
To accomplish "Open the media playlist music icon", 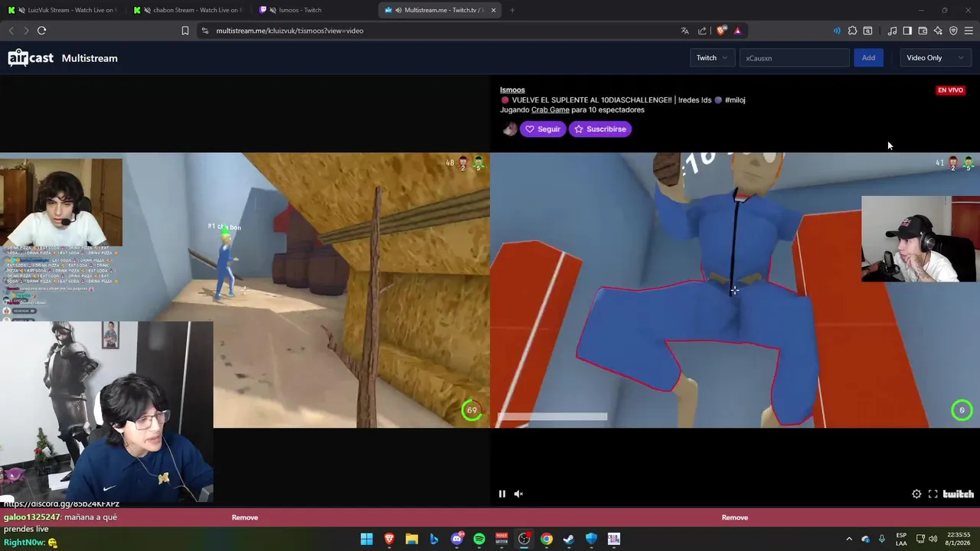I will pyautogui.click(x=892, y=31).
